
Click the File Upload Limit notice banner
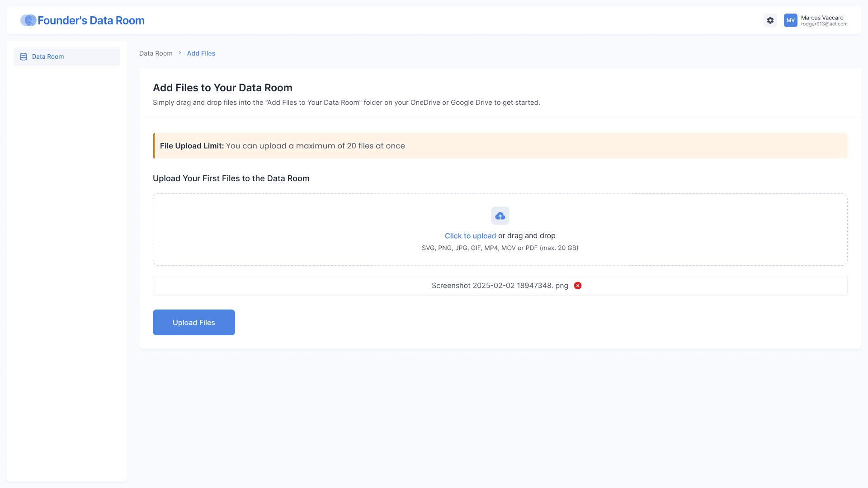tap(500, 146)
